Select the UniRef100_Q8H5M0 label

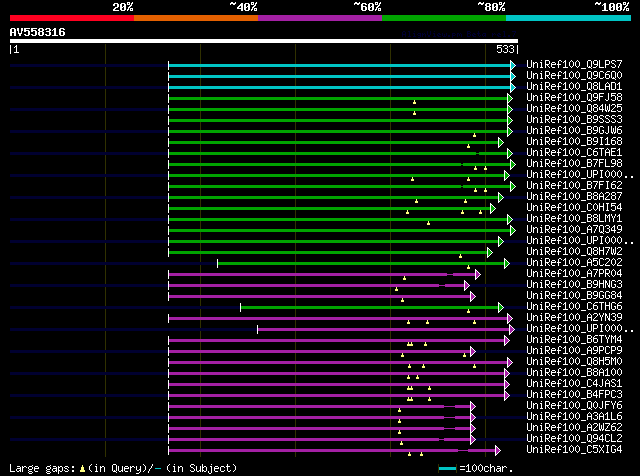point(574,362)
